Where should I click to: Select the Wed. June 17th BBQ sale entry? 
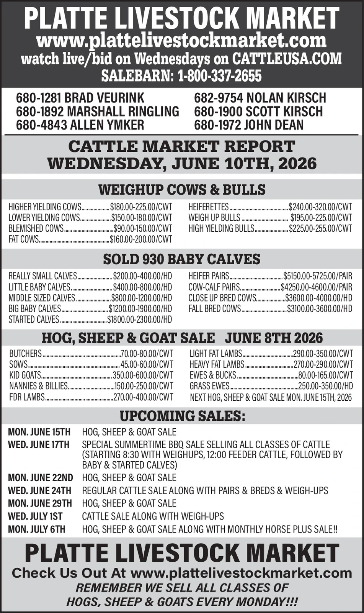click(175, 455)
